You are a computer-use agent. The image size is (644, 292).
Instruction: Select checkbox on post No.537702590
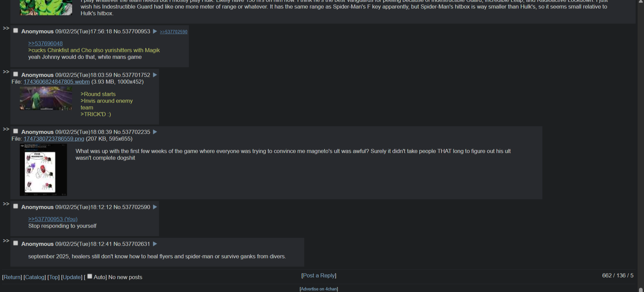coord(15,206)
